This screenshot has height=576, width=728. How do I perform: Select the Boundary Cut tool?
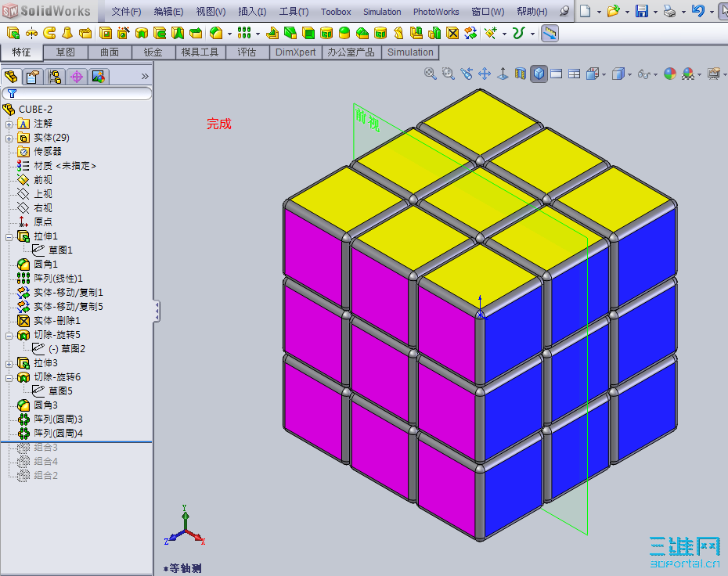click(196, 33)
